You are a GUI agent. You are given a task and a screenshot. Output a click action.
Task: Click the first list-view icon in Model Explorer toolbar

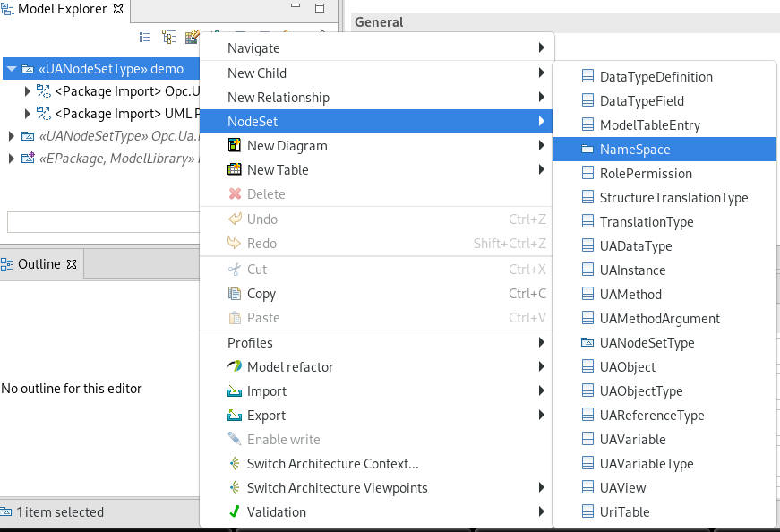(x=145, y=37)
